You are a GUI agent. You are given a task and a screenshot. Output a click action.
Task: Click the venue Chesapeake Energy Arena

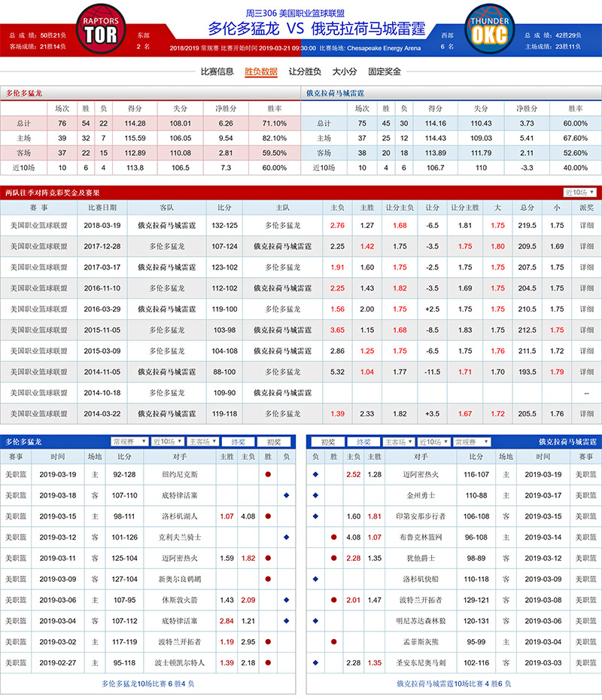(384, 47)
